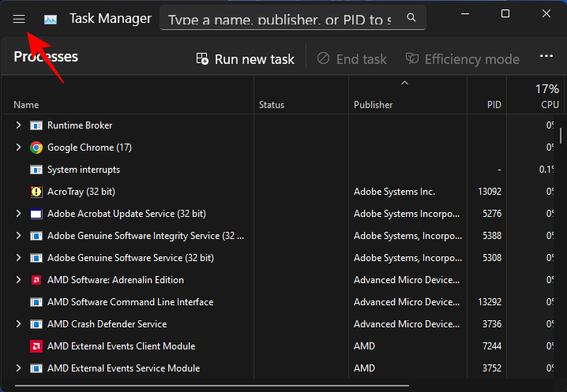Viewport: 567px width, 392px height.
Task: Open the hamburger navigation menu
Action: [x=19, y=18]
